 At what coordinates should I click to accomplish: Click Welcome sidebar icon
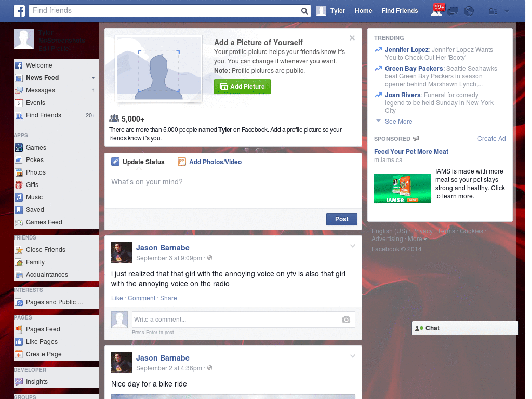[19, 65]
